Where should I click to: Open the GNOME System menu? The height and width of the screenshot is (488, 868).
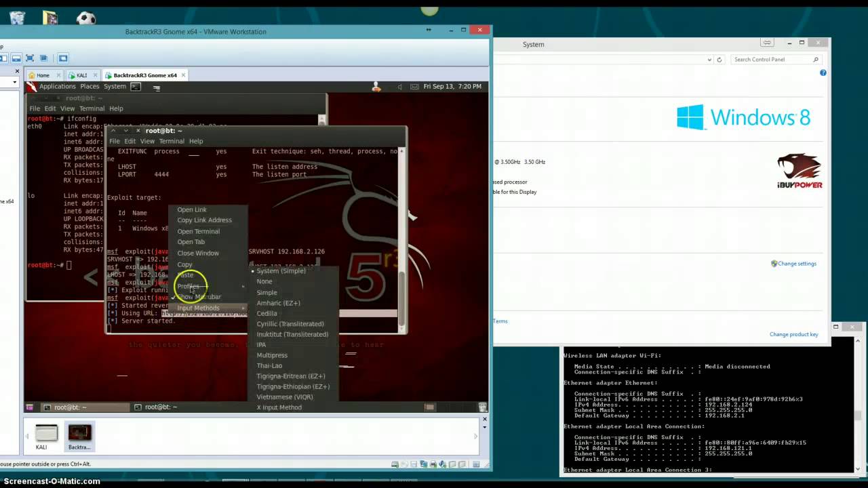point(115,87)
